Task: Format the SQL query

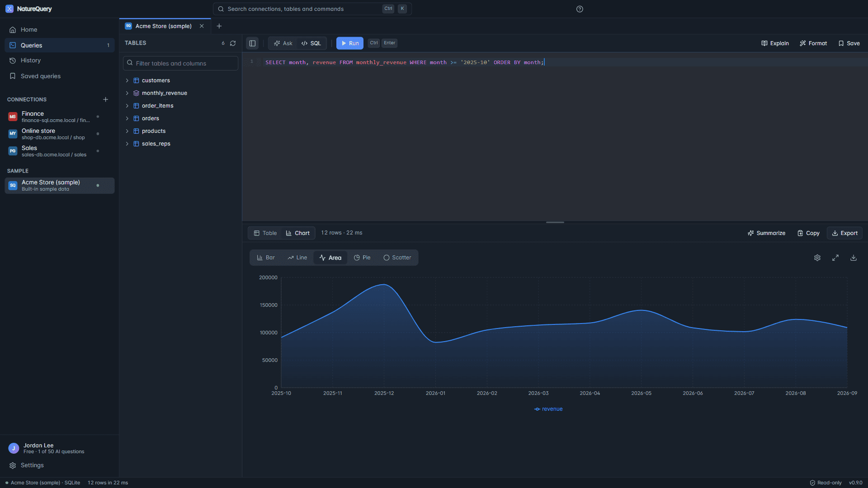Action: coord(813,43)
